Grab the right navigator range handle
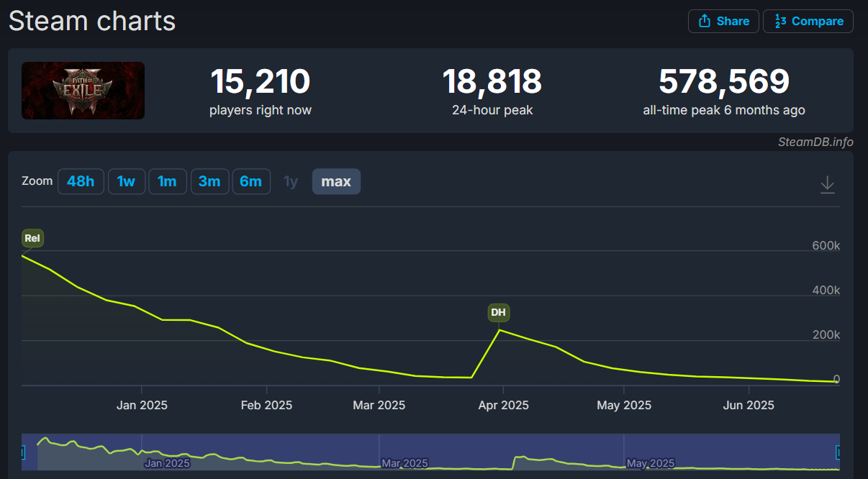This screenshot has width=868, height=479. 838,452
